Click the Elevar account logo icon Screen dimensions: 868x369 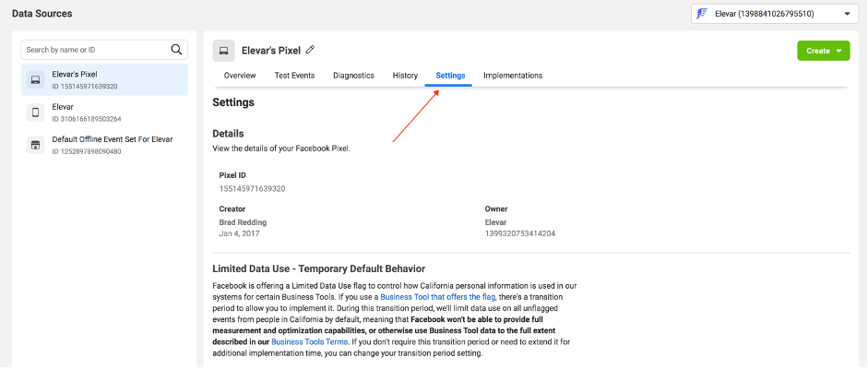(702, 14)
